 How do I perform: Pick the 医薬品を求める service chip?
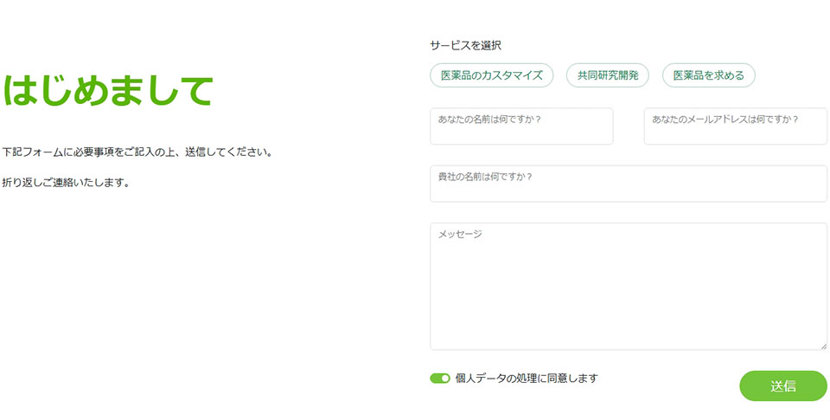[708, 75]
